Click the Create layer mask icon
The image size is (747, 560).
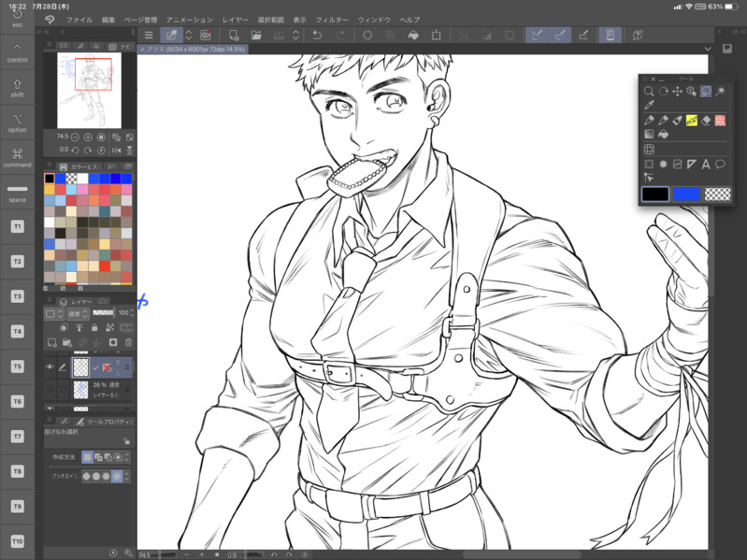coord(113,342)
